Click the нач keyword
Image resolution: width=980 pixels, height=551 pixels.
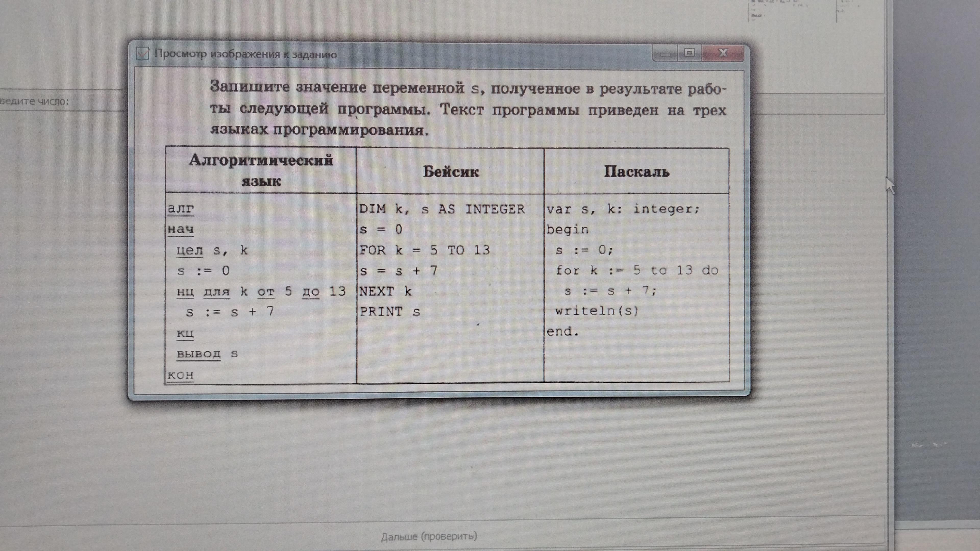click(181, 230)
